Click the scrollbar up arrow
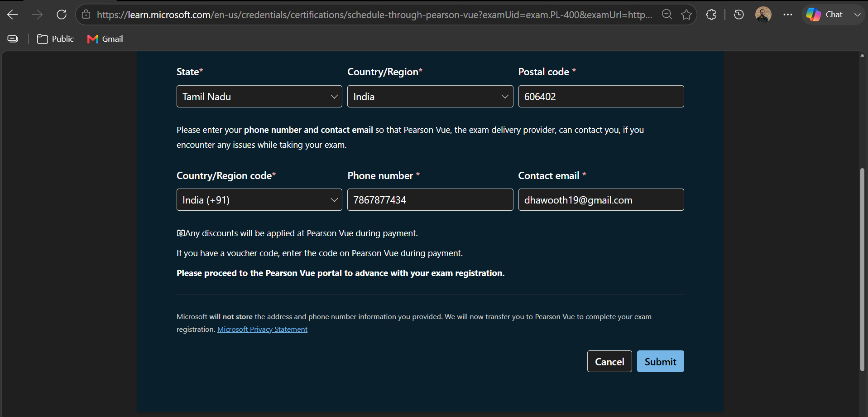The image size is (868, 417). click(862, 55)
